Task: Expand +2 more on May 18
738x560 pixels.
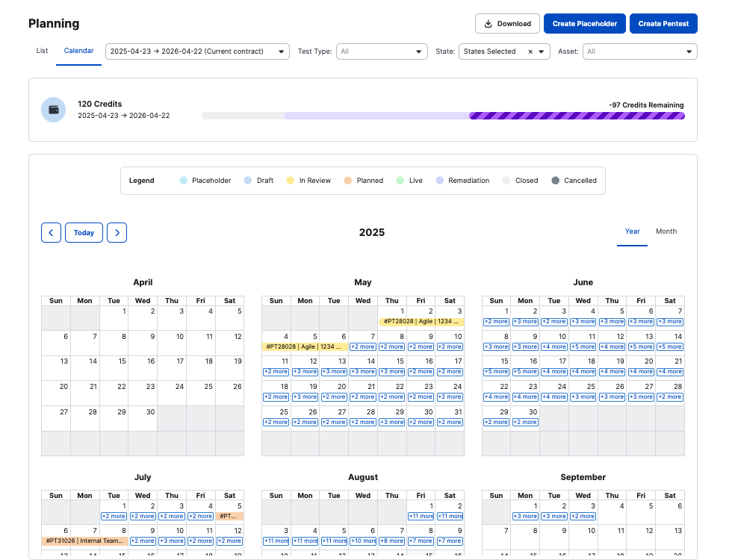Action: tap(276, 397)
